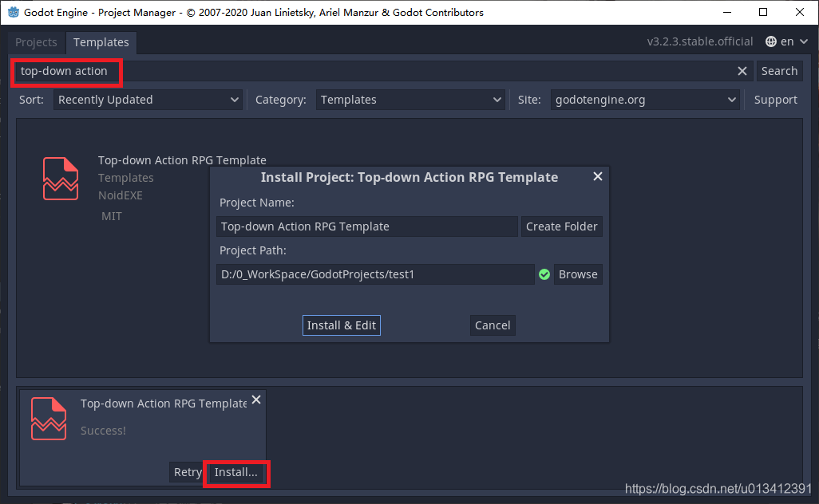Clear the search field with the X icon
The width and height of the screenshot is (819, 504).
point(742,71)
